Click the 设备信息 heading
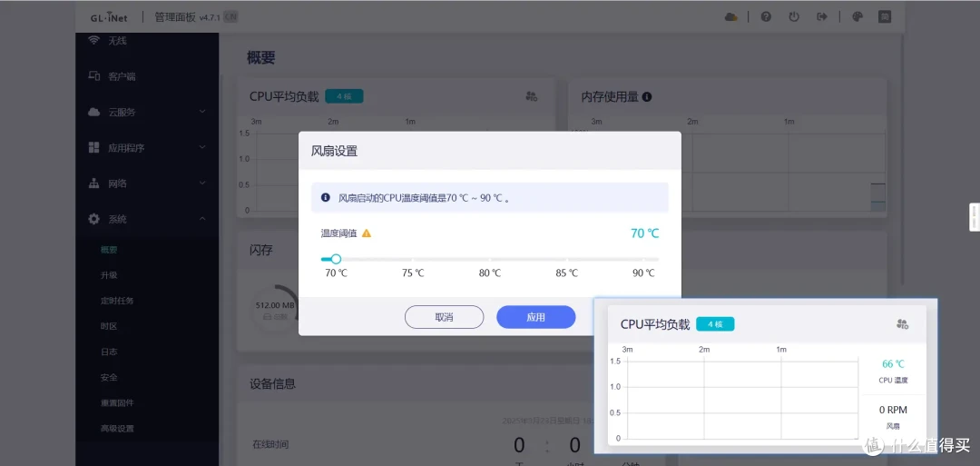 [x=272, y=383]
